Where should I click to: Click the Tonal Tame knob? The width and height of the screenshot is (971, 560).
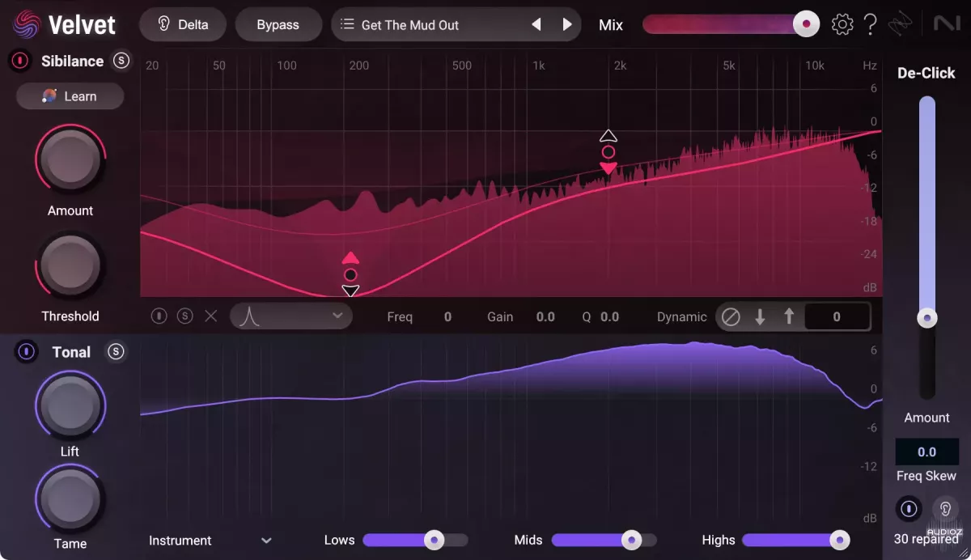point(70,499)
